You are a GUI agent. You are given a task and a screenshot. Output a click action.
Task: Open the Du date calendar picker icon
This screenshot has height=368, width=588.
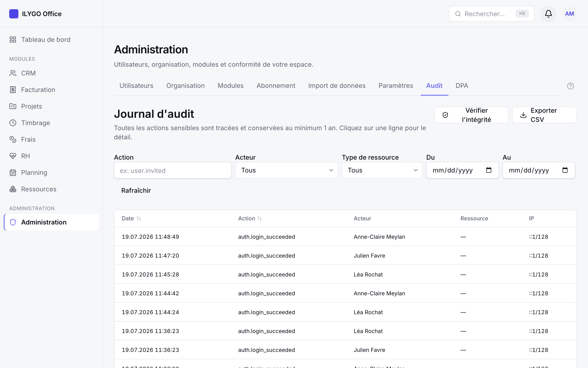pos(489,170)
